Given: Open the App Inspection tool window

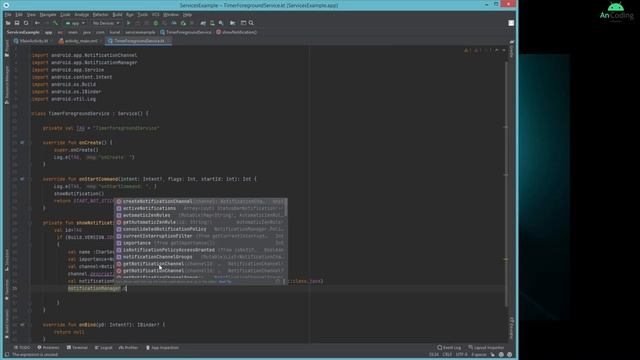Looking at the screenshot, I should pyautogui.click(x=162, y=348).
